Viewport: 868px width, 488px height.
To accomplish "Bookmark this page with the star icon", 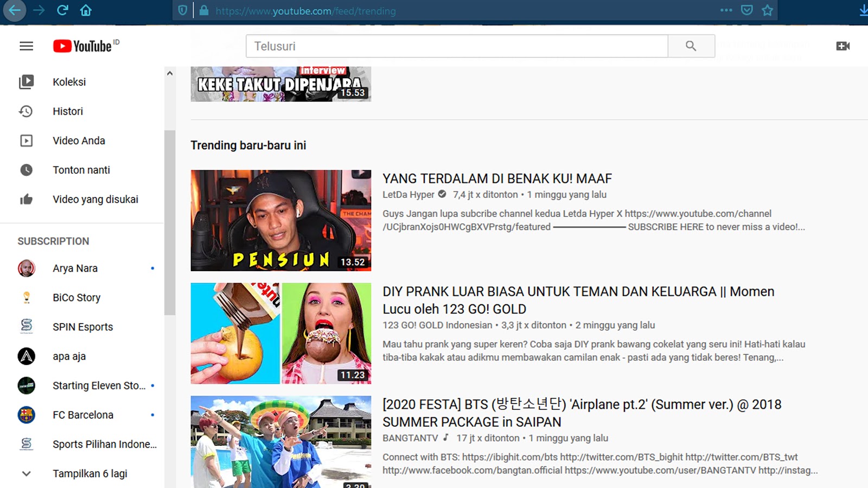I will click(767, 10).
